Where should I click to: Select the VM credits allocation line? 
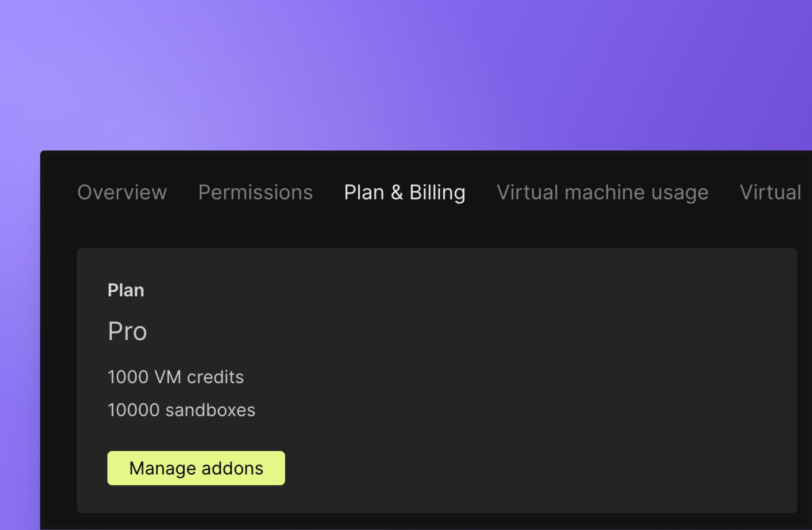coord(176,377)
